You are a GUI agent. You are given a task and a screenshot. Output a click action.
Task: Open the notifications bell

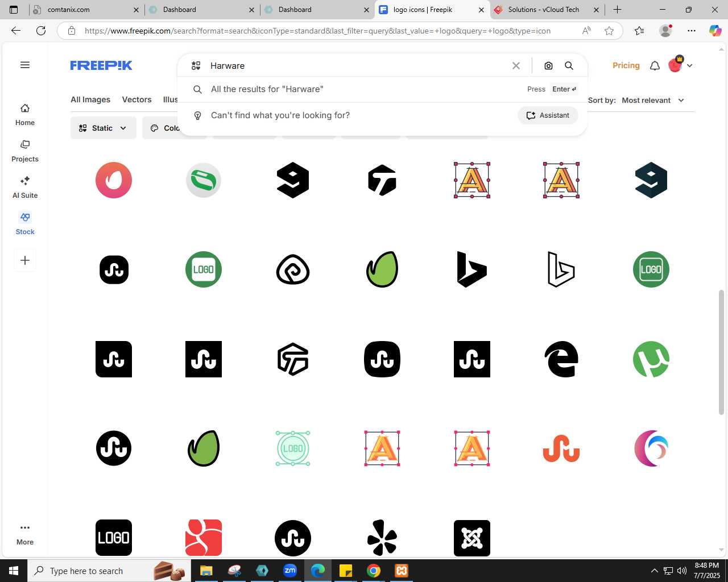point(655,65)
